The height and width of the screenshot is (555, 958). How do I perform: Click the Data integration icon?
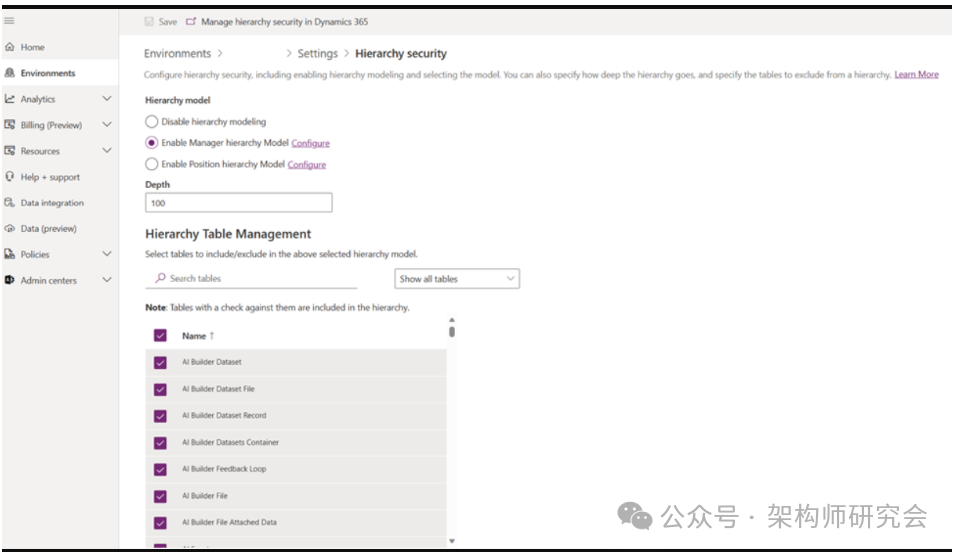(x=9, y=202)
